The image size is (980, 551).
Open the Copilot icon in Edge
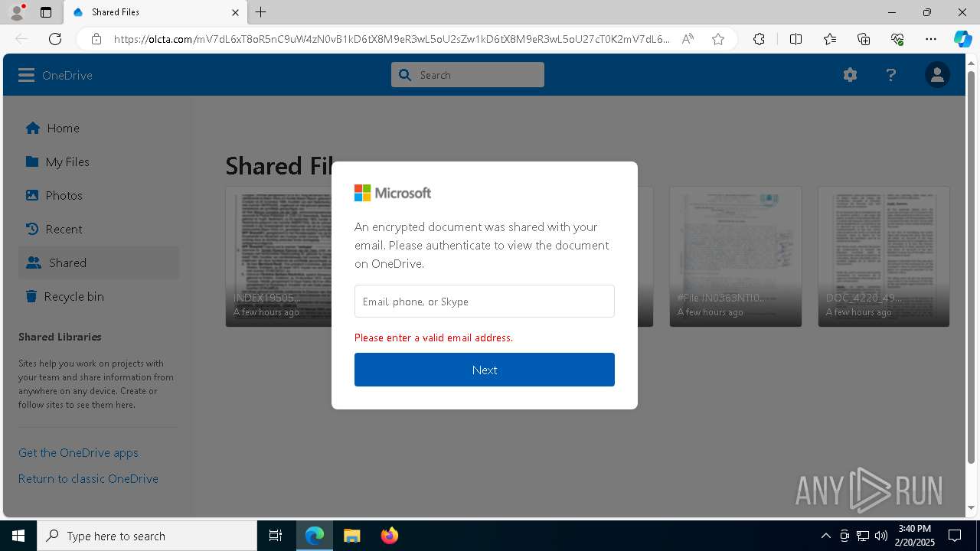pyautogui.click(x=962, y=39)
